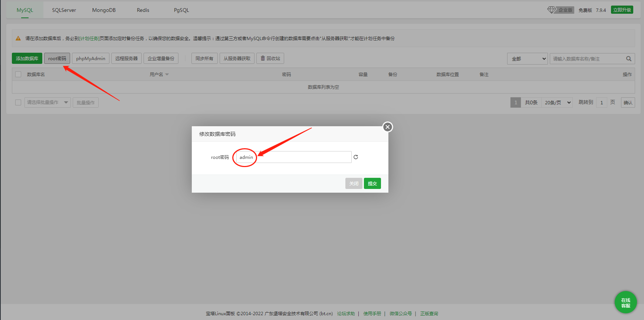Click the root密码 button
This screenshot has height=320, width=644.
point(57,58)
